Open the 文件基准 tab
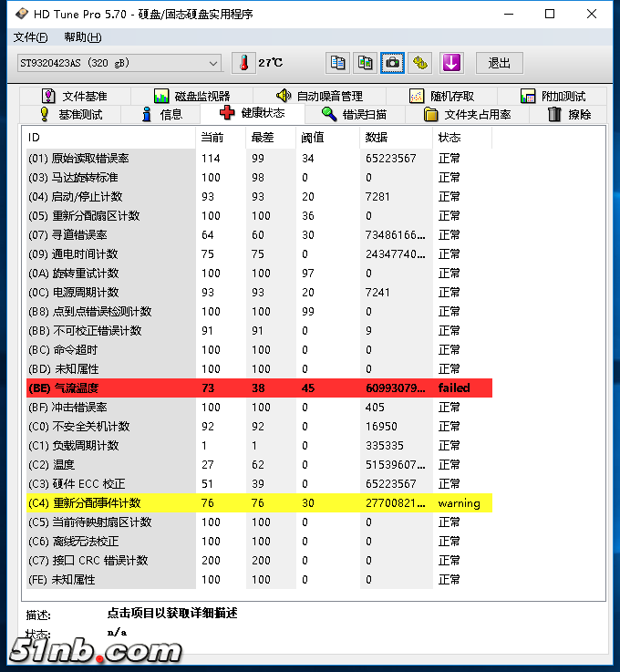Screen dimensions: 620x672 pos(75,96)
